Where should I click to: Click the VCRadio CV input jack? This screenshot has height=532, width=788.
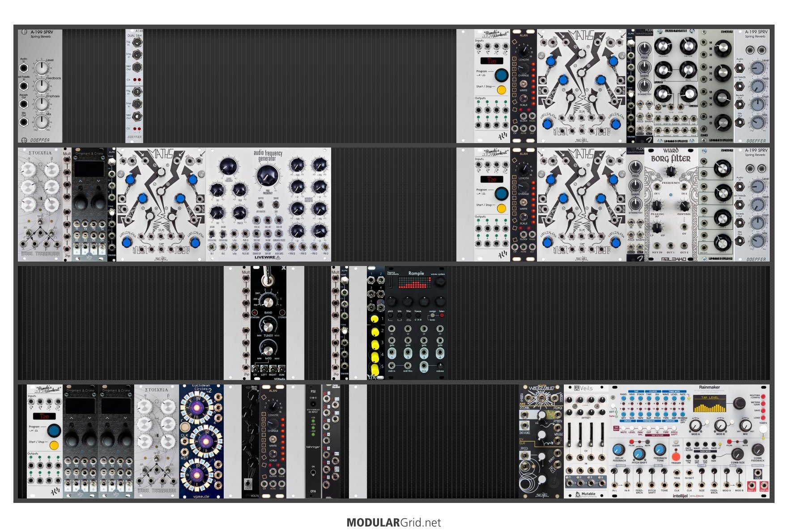tap(255, 368)
